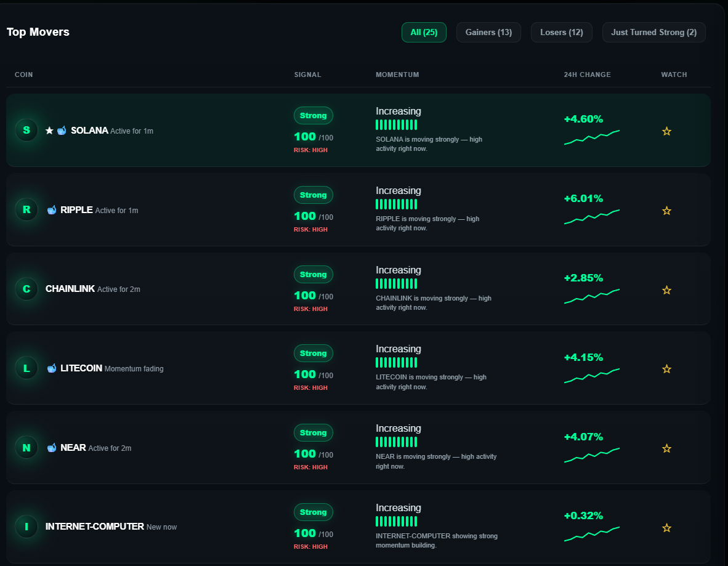This screenshot has width=728, height=566.
Task: Click the Strong badge for CHAINLINK
Action: (313, 275)
